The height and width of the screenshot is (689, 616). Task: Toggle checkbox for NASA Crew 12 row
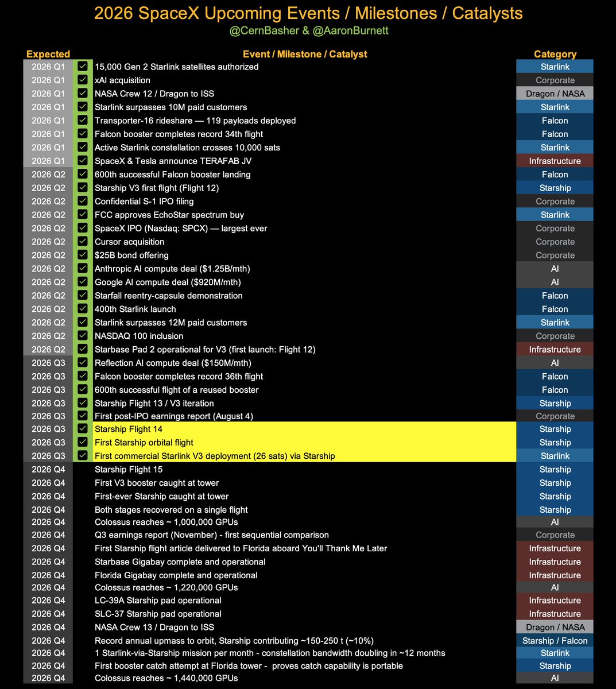[x=83, y=94]
